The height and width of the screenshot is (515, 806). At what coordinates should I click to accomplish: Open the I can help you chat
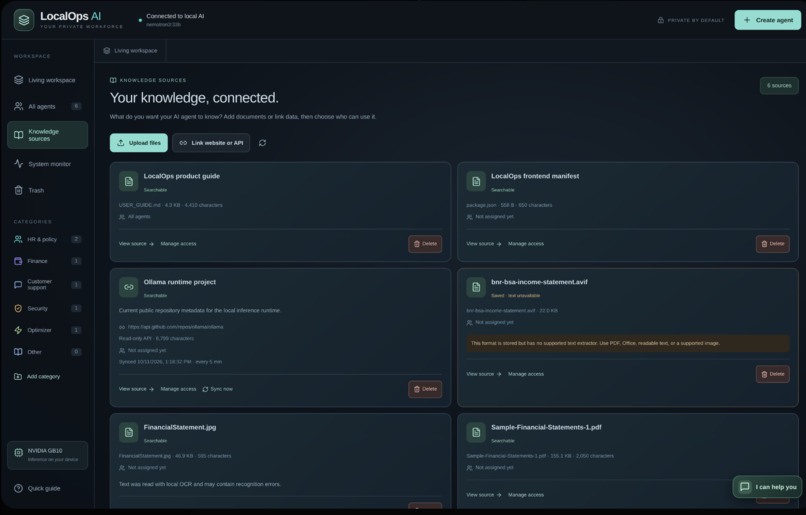767,487
